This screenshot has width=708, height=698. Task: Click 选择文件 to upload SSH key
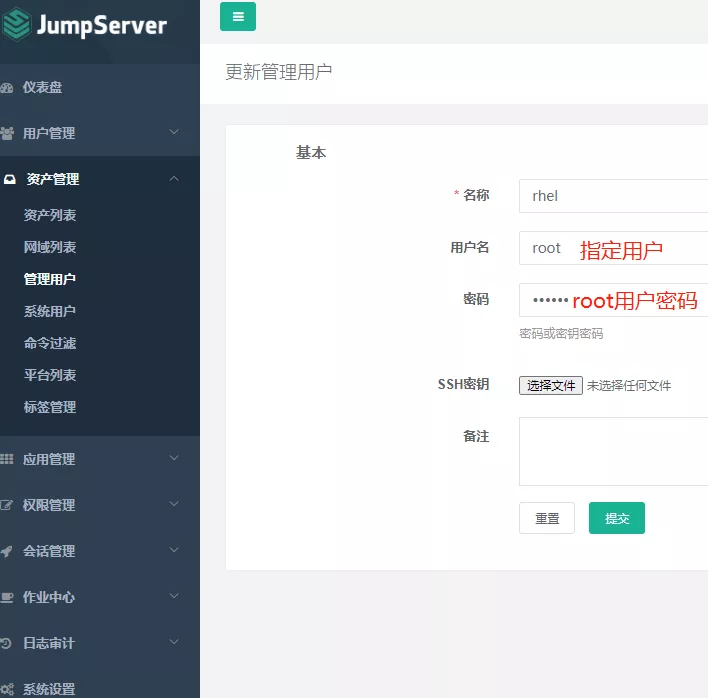pos(551,385)
